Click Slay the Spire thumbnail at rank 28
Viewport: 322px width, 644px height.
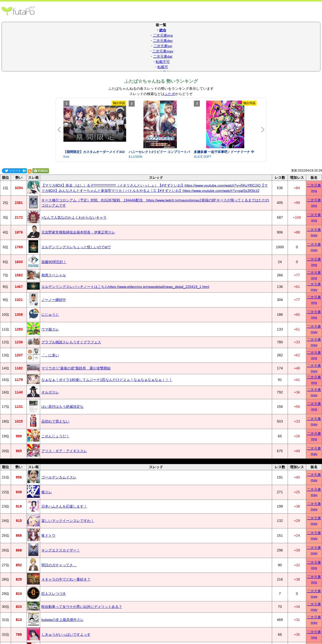(x=33, y=579)
